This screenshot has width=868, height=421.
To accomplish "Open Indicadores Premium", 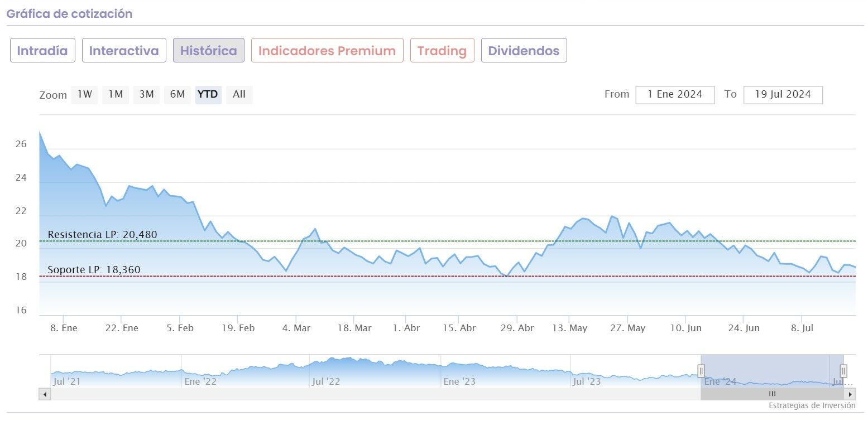I will click(327, 51).
